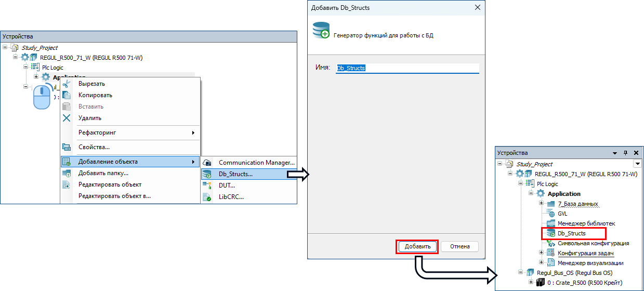Screen dimensions: 644x291
Task: Click the pin icon in right Устройства header
Action: click(x=625, y=153)
